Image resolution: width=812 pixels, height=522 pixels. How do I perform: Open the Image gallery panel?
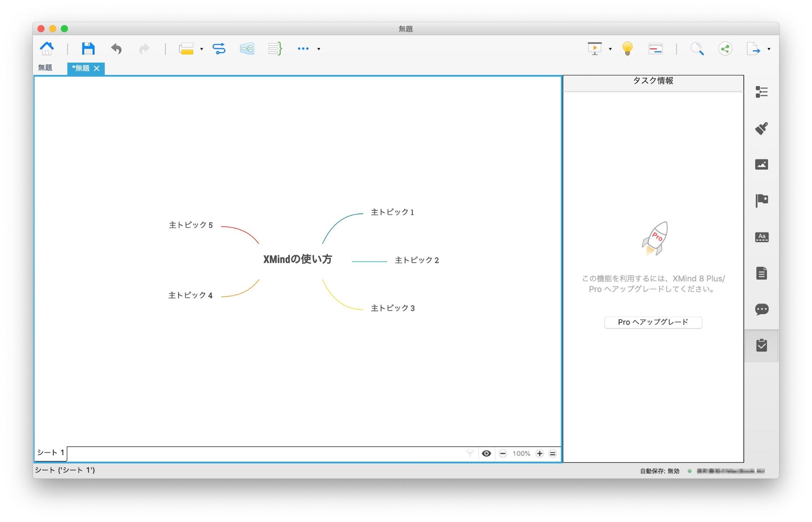point(762,164)
